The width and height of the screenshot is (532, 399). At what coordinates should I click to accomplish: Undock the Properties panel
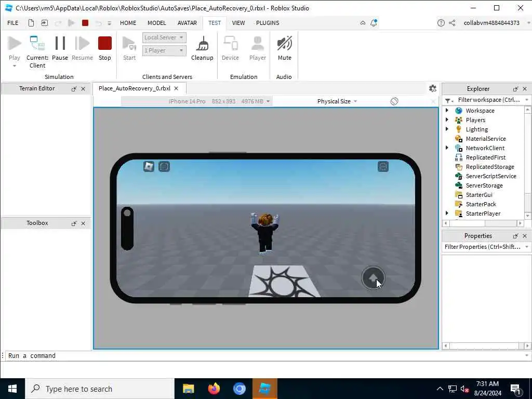tap(516, 236)
